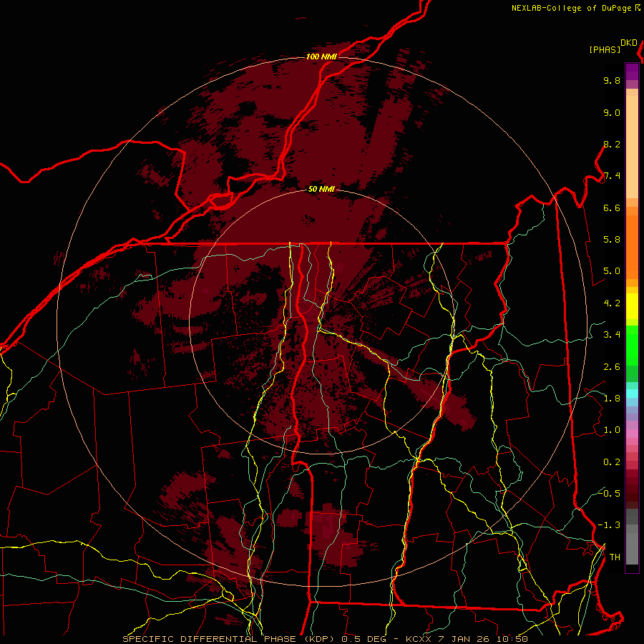Pick the pink color bar segment near 1.0

pos(632,434)
